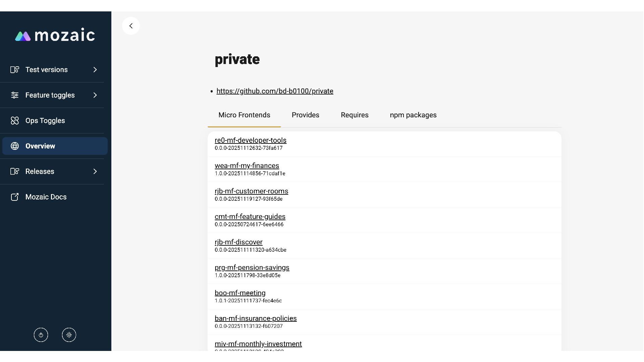Screen dimensions: 644x362
Task: Click the Mozaic Docs external link icon
Action: click(x=15, y=197)
